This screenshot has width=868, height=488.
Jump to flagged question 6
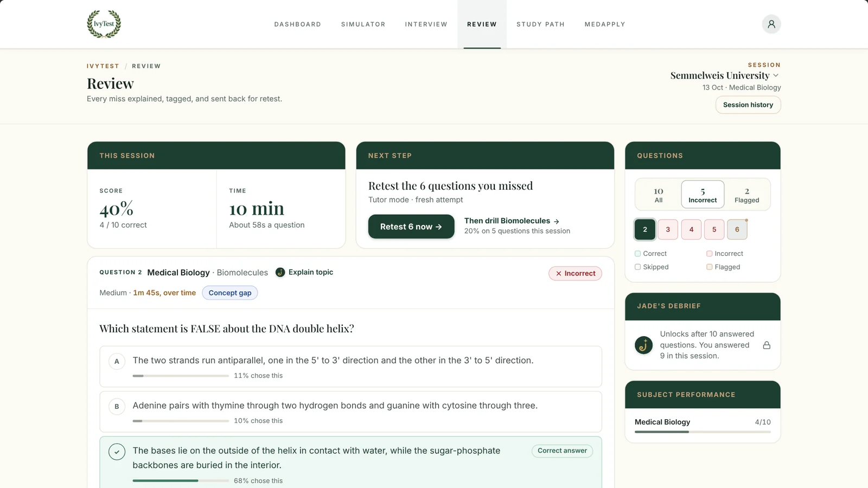pyautogui.click(x=737, y=229)
